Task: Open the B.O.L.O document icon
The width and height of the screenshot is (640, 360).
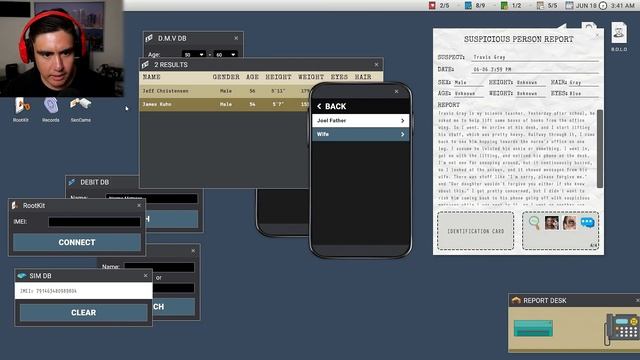Action: (619, 33)
